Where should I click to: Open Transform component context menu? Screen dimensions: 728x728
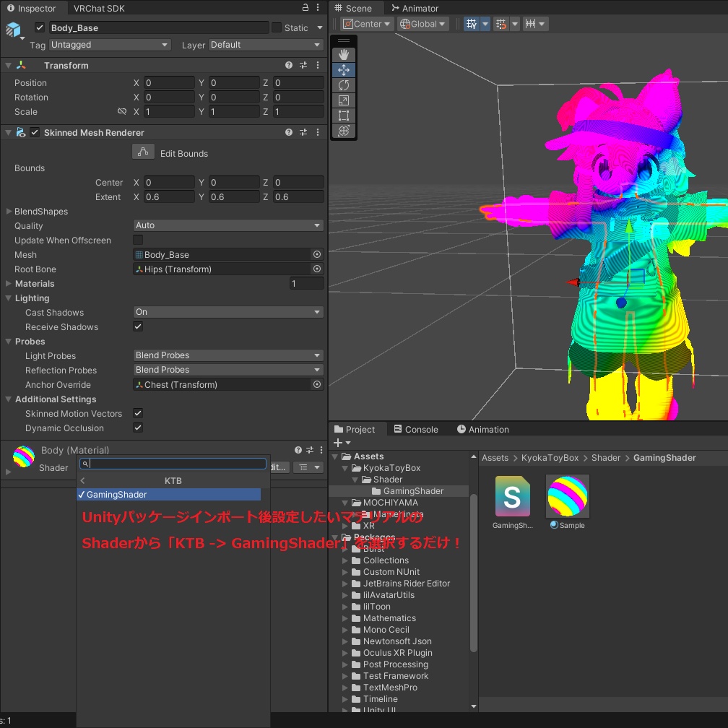click(x=318, y=66)
